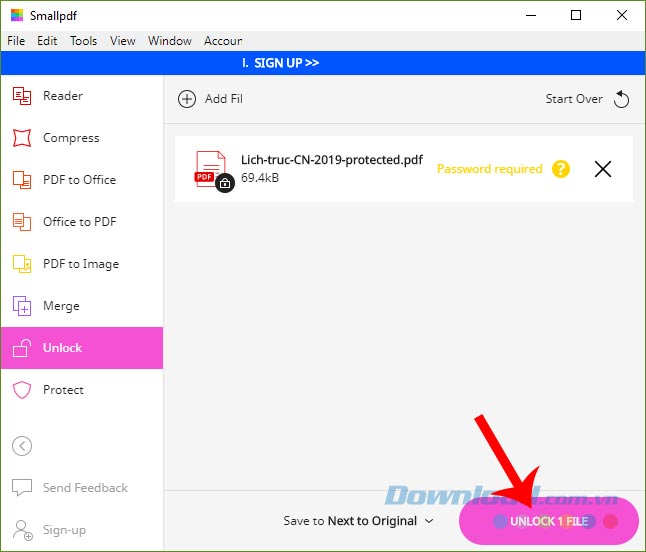Click the Merge label in sidebar

click(61, 306)
